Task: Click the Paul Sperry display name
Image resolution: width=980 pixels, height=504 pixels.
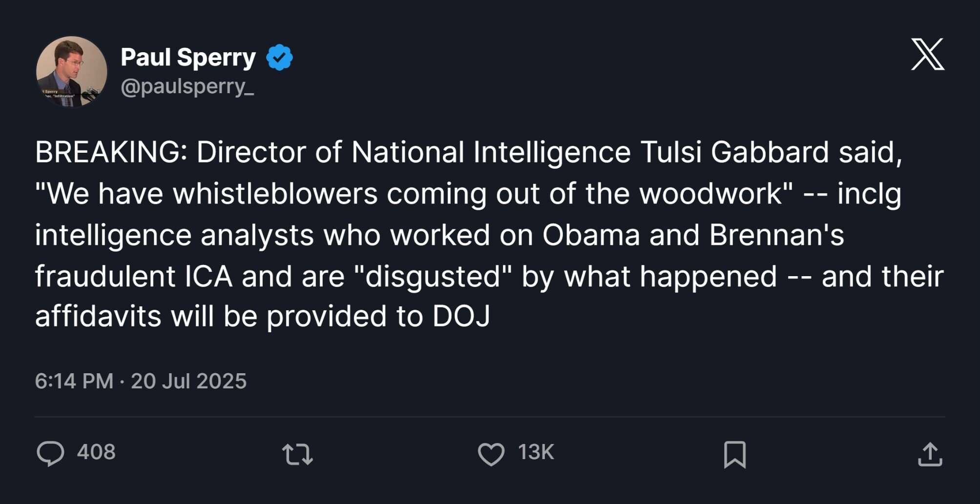Action: click(188, 58)
